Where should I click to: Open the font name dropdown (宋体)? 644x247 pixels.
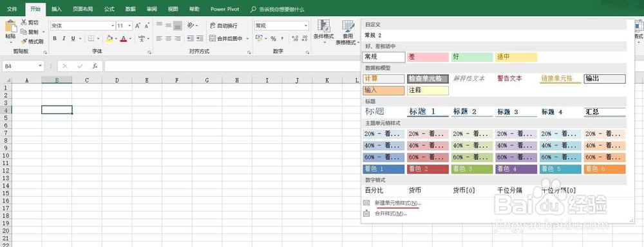tap(113, 26)
